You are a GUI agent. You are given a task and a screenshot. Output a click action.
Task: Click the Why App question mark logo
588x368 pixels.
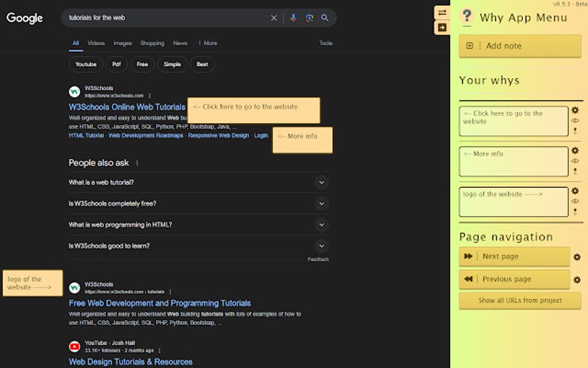tap(467, 17)
